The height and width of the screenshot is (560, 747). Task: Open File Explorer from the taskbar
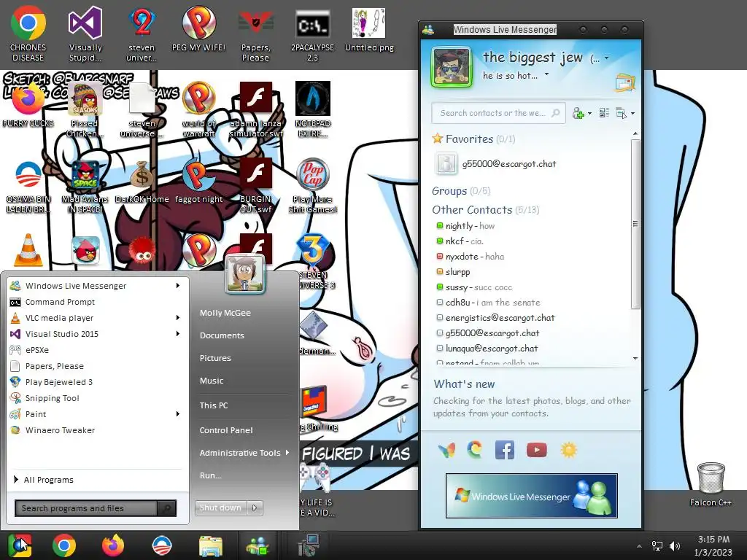click(x=211, y=545)
